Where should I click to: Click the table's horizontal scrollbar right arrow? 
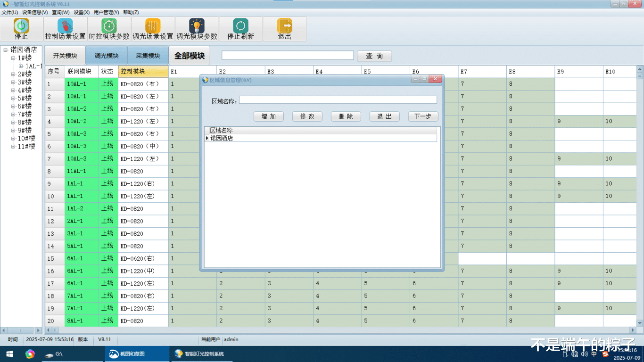click(x=633, y=330)
